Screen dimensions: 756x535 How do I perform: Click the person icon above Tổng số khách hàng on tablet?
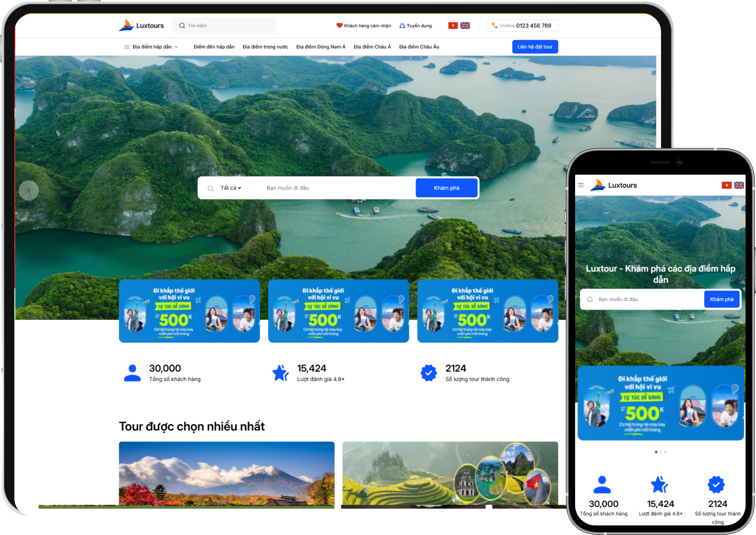coord(132,373)
